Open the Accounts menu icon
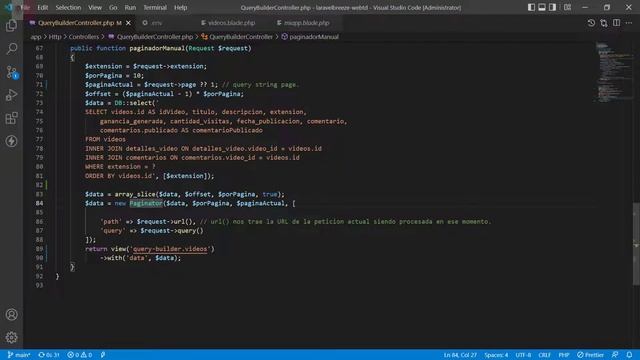Image resolution: width=640 pixels, height=360 pixels. pyautogui.click(x=11, y=315)
